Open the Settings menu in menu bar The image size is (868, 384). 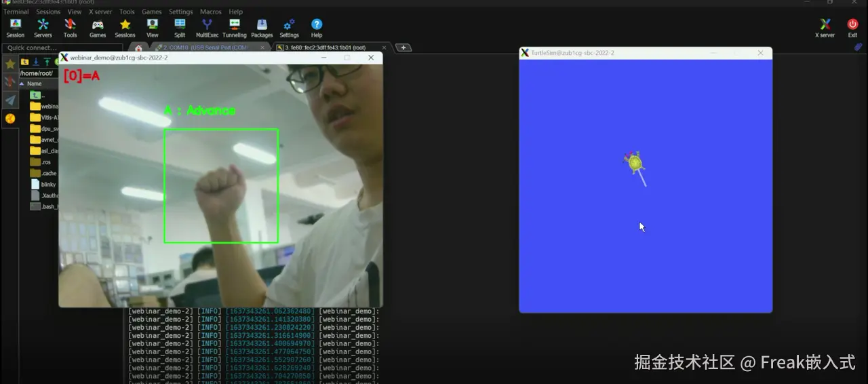click(x=181, y=12)
